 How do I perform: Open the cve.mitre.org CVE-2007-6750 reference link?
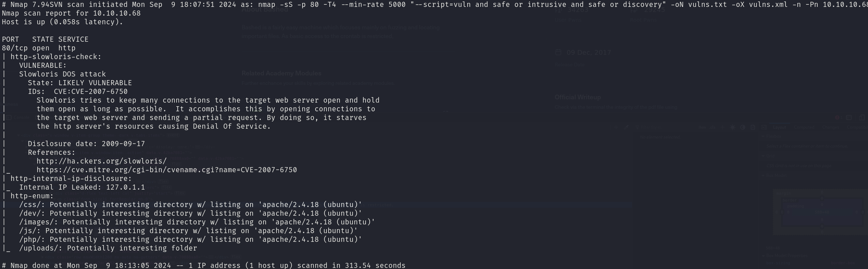(167, 170)
